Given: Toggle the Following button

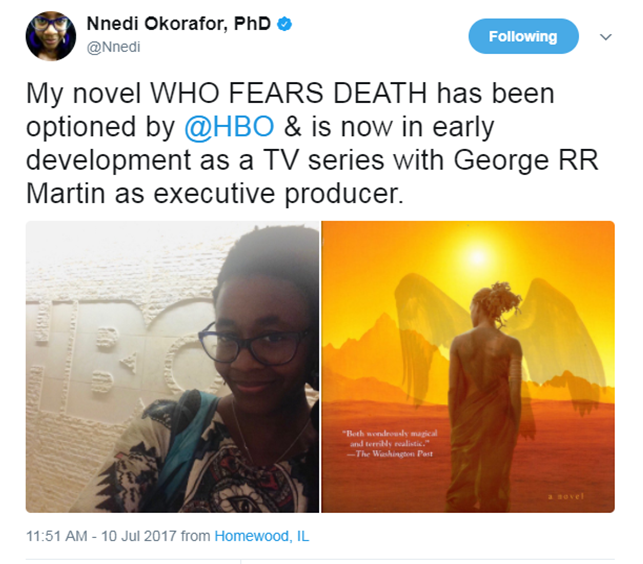Looking at the screenshot, I should click(x=523, y=36).
